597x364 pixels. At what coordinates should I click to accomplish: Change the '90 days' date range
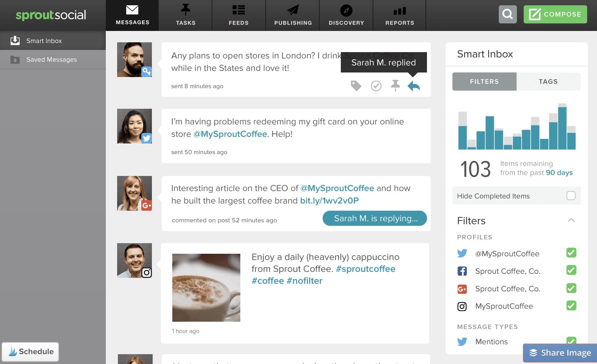559,173
